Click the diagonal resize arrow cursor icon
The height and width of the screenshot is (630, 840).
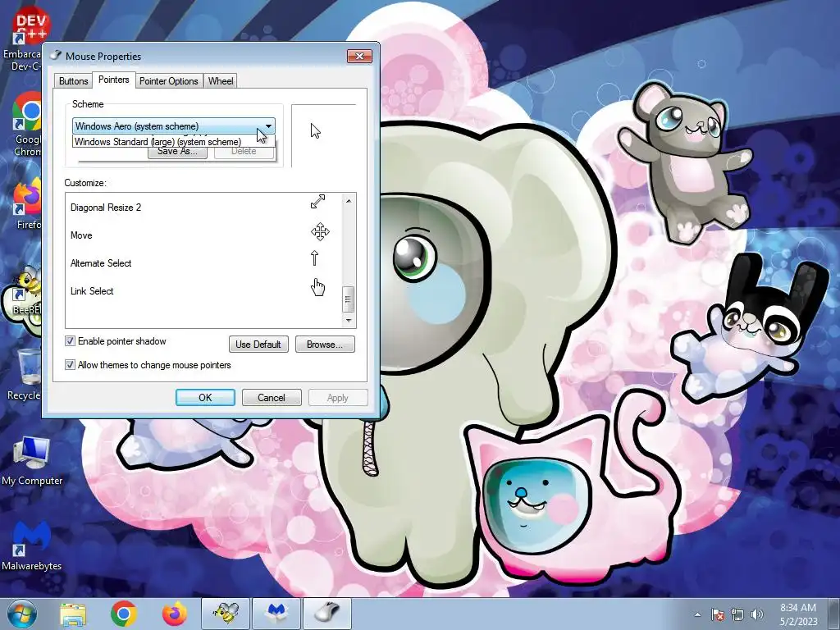(317, 202)
